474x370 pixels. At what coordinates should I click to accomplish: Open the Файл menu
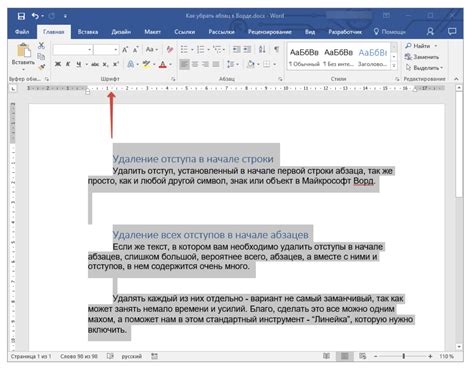pyautogui.click(x=22, y=32)
